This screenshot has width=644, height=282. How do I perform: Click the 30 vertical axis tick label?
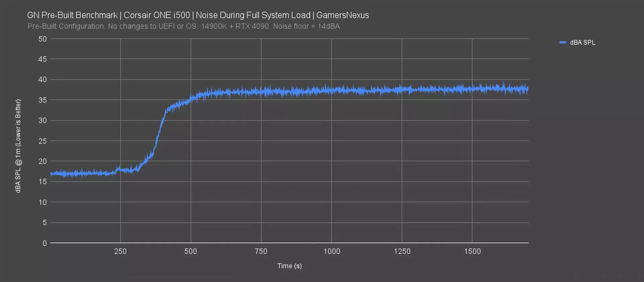tap(43, 121)
